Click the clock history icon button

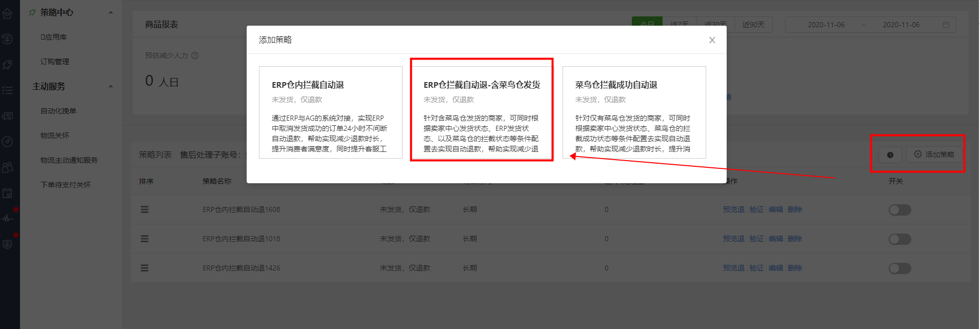(890, 154)
